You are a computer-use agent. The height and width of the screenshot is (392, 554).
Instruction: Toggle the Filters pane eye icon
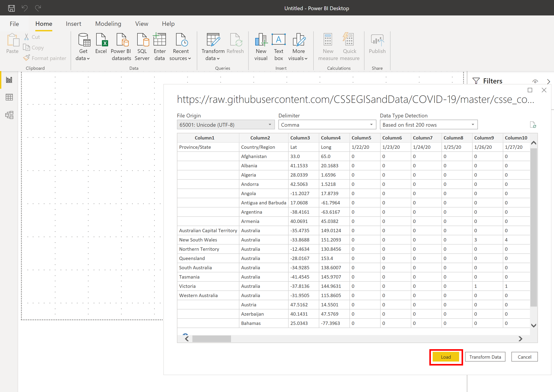535,81
